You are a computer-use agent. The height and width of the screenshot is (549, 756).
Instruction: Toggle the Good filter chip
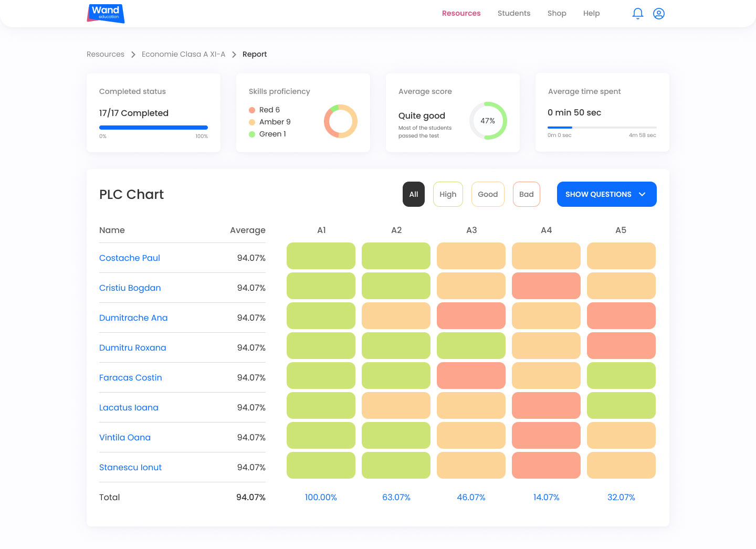coord(488,194)
